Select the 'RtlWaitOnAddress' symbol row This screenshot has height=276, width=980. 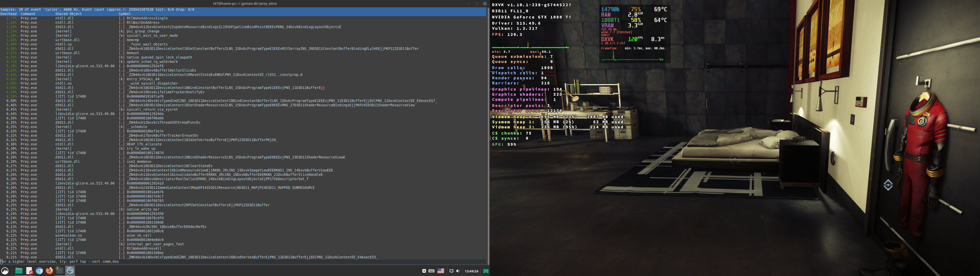[243, 22]
